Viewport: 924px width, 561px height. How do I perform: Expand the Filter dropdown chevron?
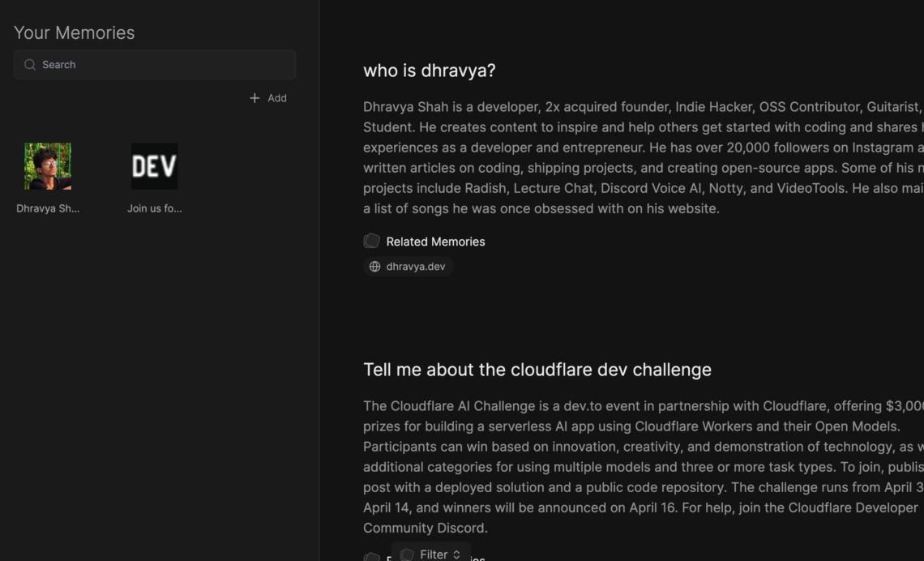(x=456, y=555)
